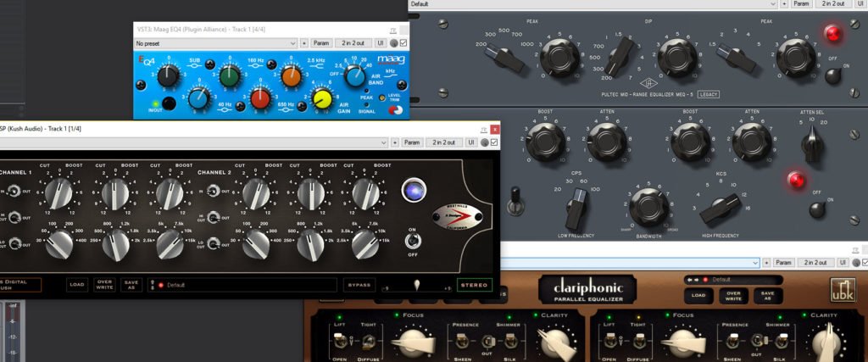Toggle the Maag EQ4 bypass checkbox
The width and height of the screenshot is (868, 362).
tap(403, 43)
